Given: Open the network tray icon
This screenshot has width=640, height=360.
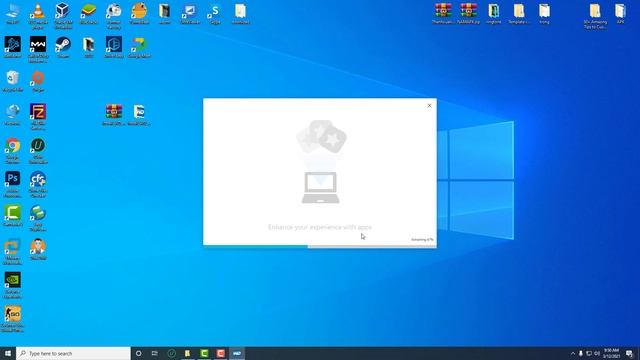Looking at the screenshot, I should [x=589, y=353].
